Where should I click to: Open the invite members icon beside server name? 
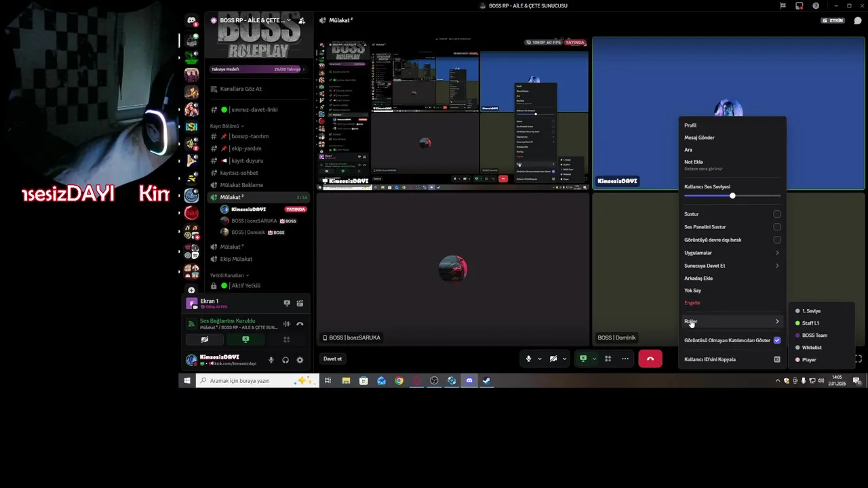tap(302, 20)
